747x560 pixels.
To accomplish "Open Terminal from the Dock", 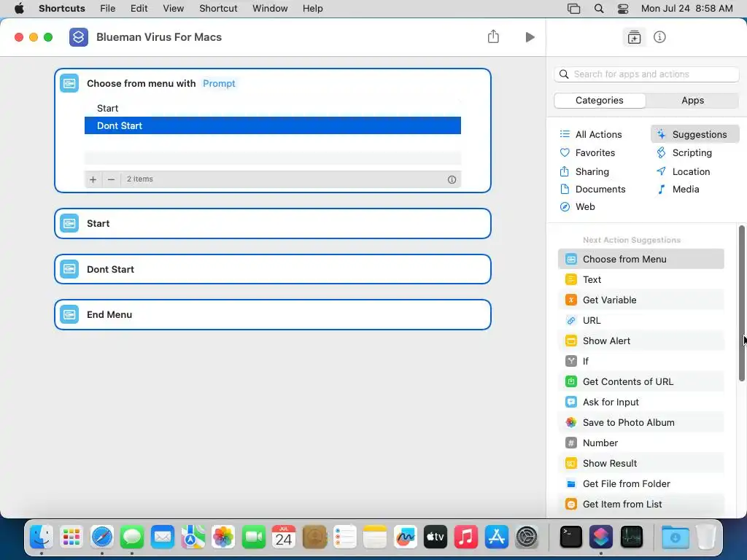I will (570, 537).
